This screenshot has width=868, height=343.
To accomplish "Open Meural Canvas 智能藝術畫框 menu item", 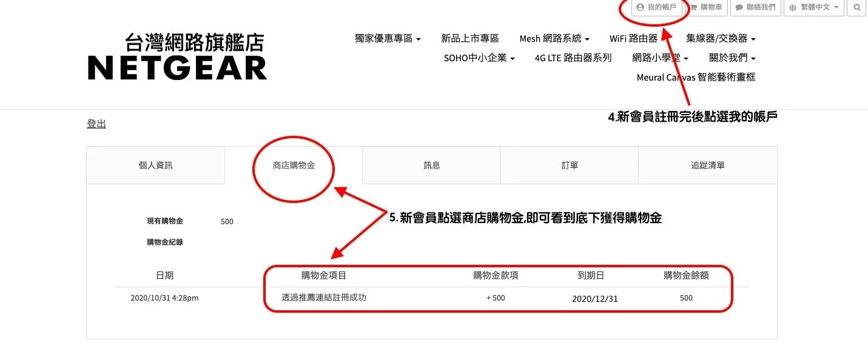I will 696,78.
